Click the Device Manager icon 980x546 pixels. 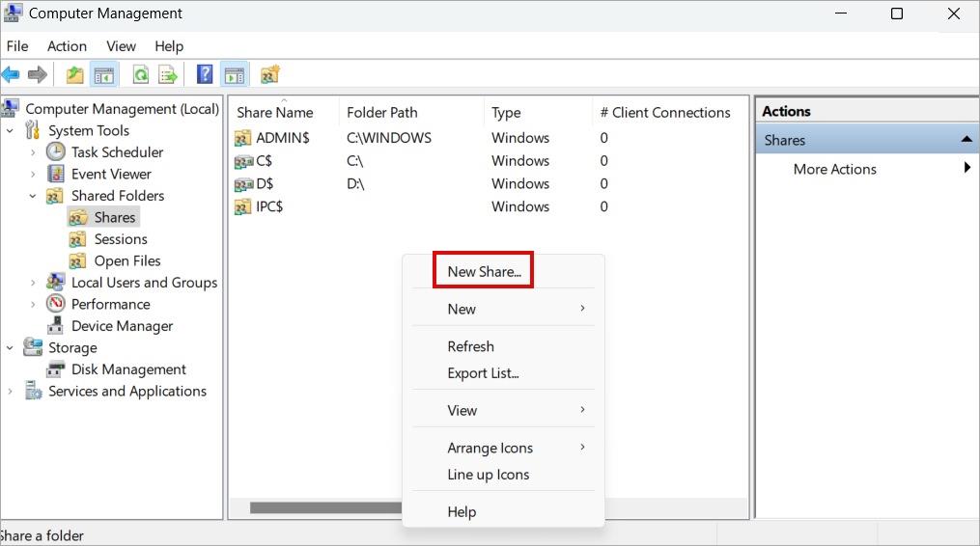tap(55, 325)
